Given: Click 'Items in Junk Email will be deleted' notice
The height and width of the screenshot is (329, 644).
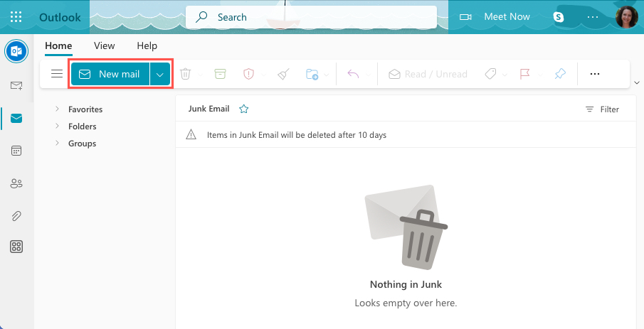Looking at the screenshot, I should (297, 135).
